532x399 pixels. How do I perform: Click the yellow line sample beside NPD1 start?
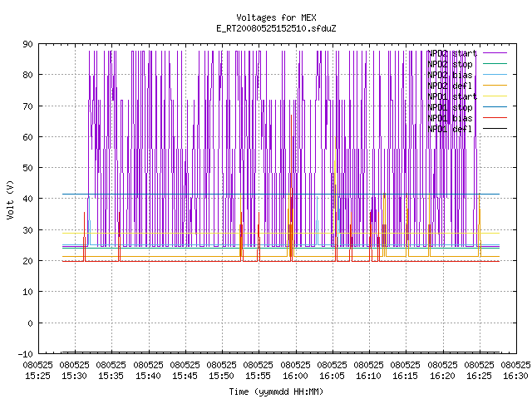(x=495, y=96)
